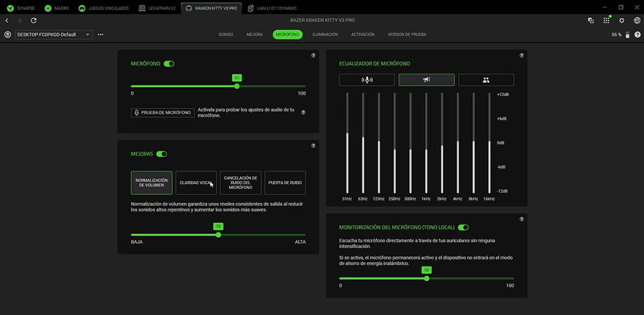Click help icon of Mejoras panel
The height and width of the screenshot is (315, 644).
[313, 146]
